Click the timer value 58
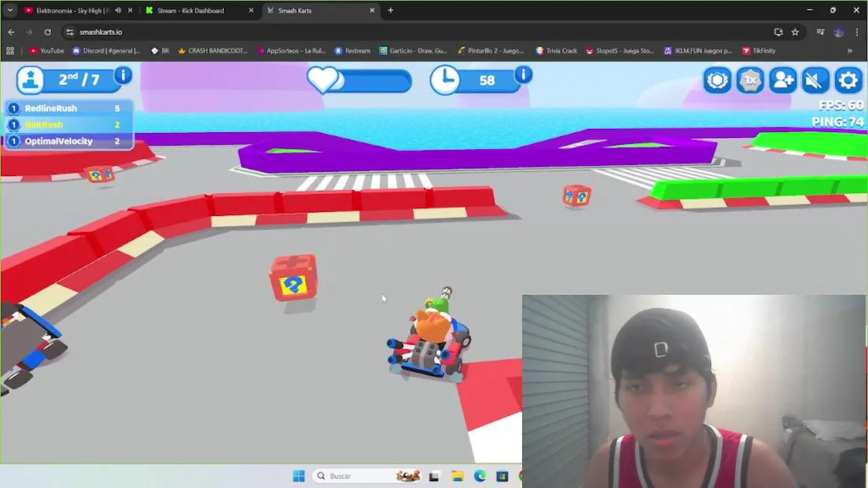This screenshot has width=868, height=488. coord(487,81)
